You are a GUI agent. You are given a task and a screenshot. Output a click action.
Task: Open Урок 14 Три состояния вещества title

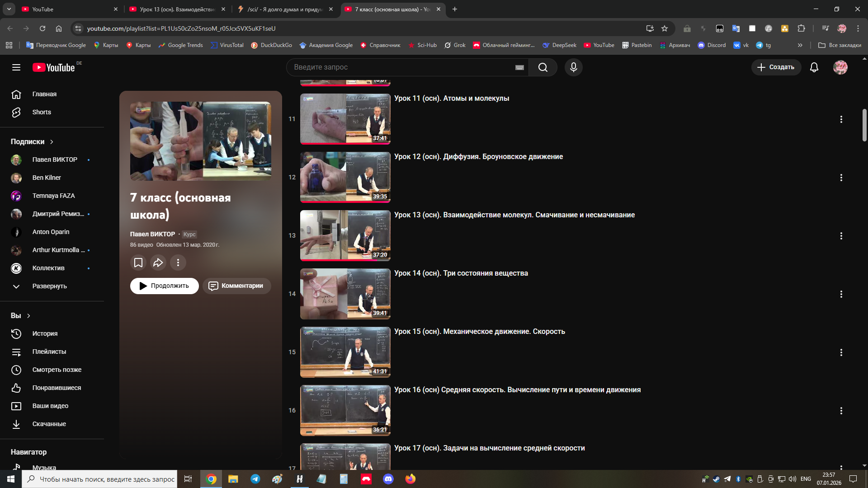[461, 273]
